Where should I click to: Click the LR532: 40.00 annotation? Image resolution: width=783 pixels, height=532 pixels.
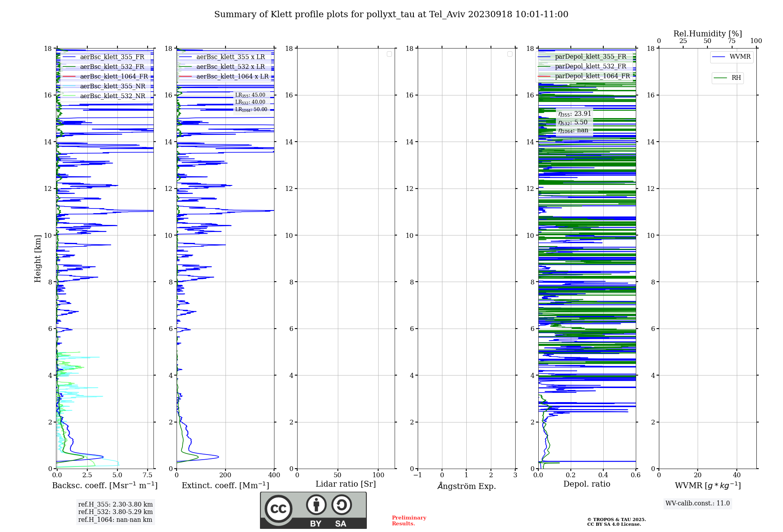pyautogui.click(x=250, y=102)
